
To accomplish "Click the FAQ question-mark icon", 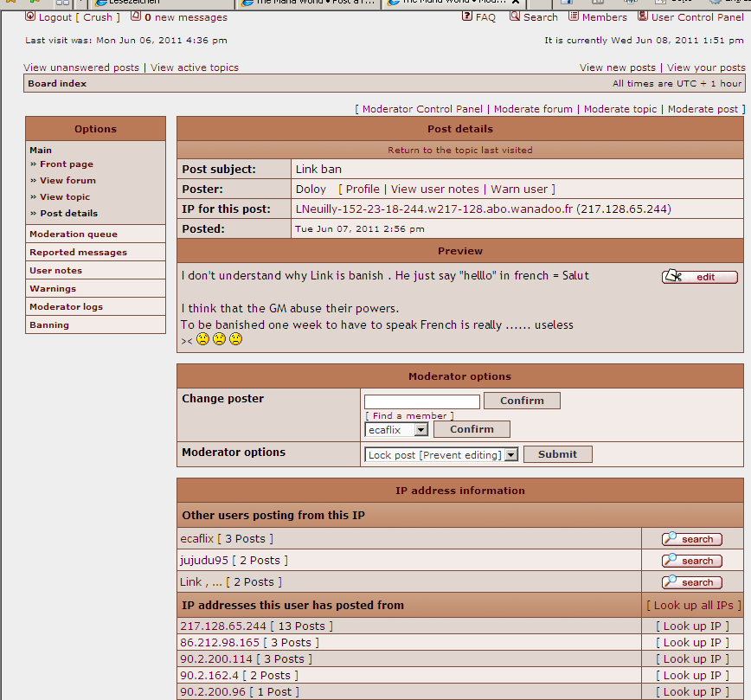I will click(x=467, y=16).
